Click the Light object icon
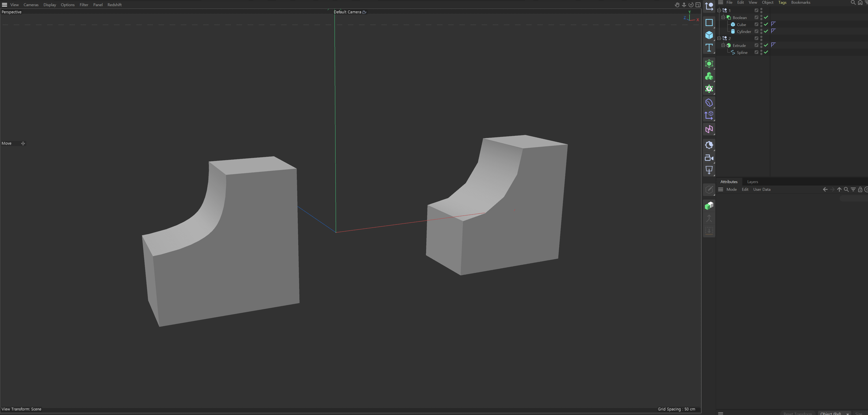This screenshot has height=415, width=868. 709,170
